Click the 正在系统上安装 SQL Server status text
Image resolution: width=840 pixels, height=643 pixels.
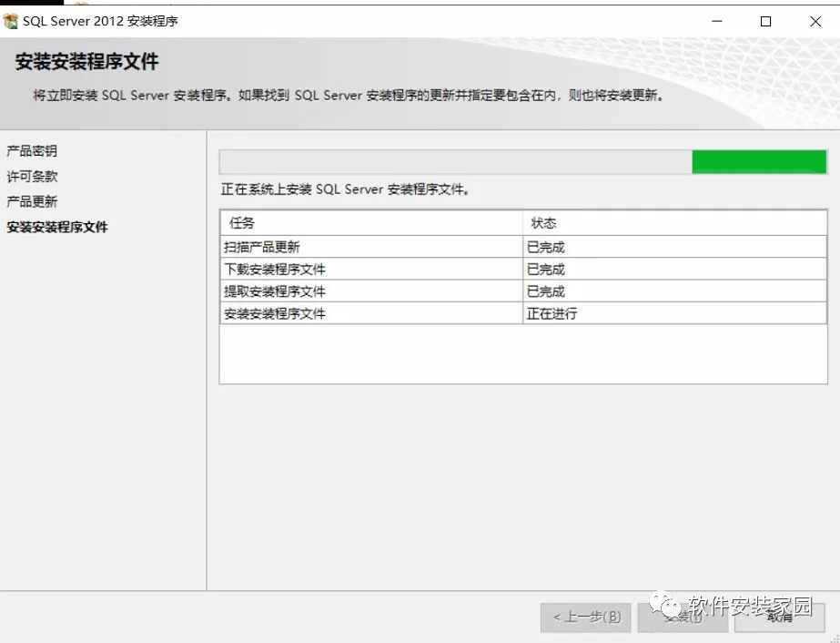tap(346, 189)
